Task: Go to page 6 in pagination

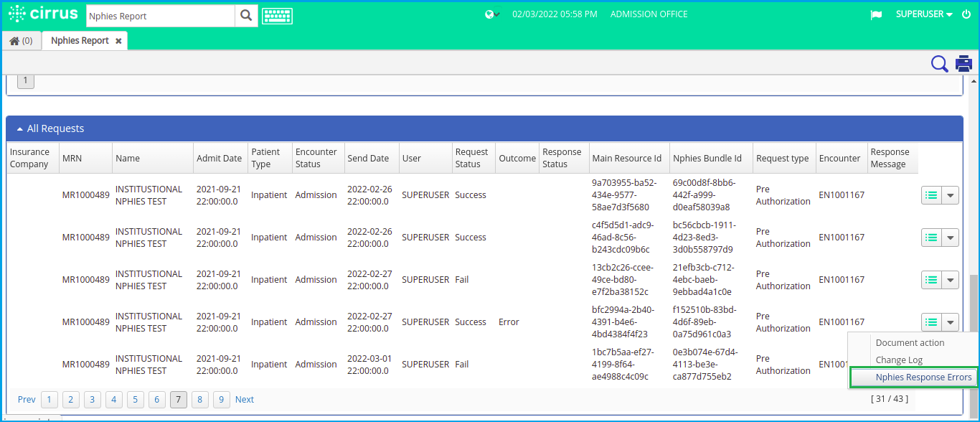Action: [x=157, y=400]
